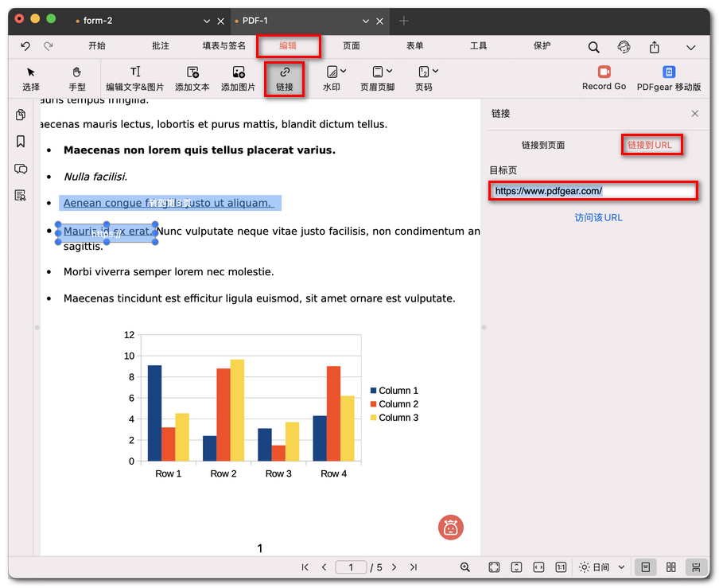Click the 访问该URL link

tap(598, 217)
